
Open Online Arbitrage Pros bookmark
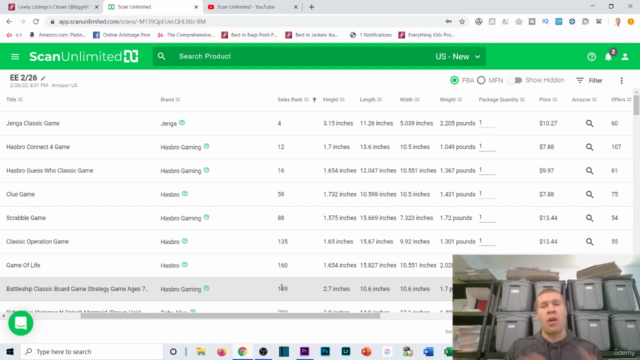[122, 35]
